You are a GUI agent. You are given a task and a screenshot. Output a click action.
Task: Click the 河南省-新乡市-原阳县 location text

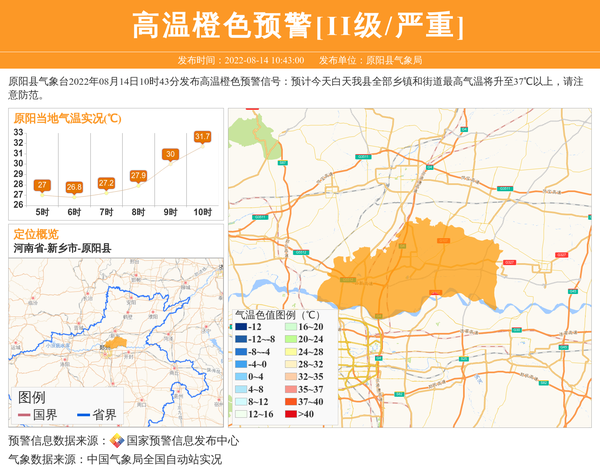click(61, 248)
